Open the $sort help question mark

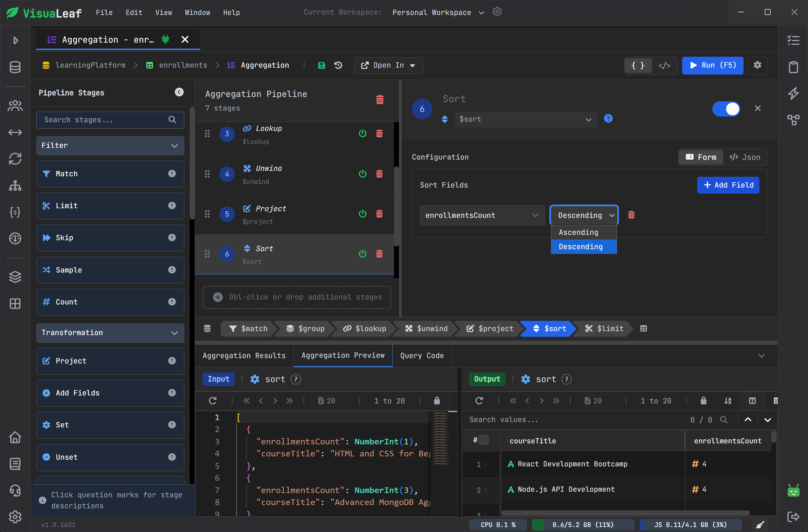click(608, 118)
